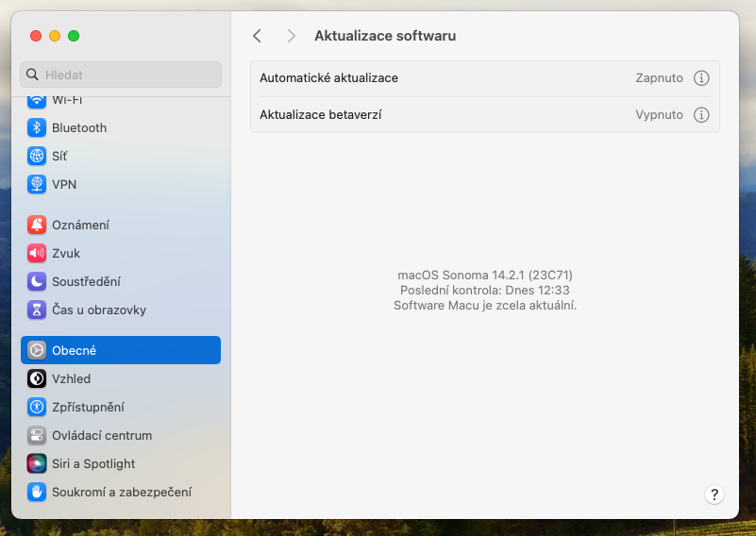Open info for Aktualizace betaverzí
This screenshot has height=536, width=756.
[x=701, y=115]
